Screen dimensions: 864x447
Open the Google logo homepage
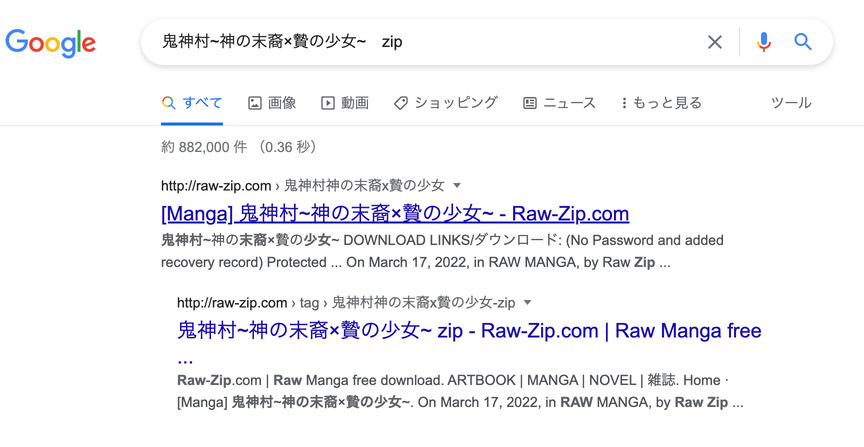tap(51, 43)
